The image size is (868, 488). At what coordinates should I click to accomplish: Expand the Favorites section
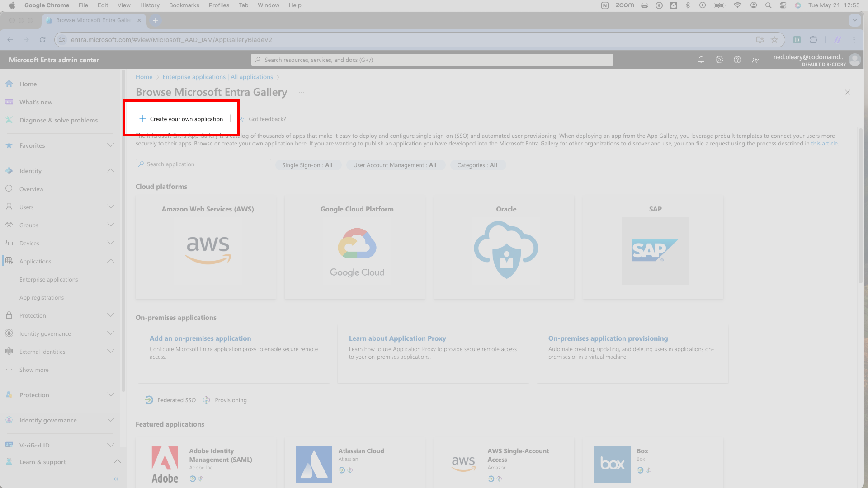pyautogui.click(x=111, y=145)
